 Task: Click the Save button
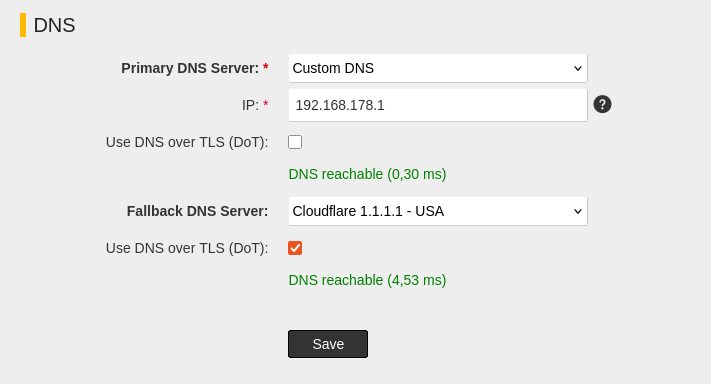click(x=328, y=344)
